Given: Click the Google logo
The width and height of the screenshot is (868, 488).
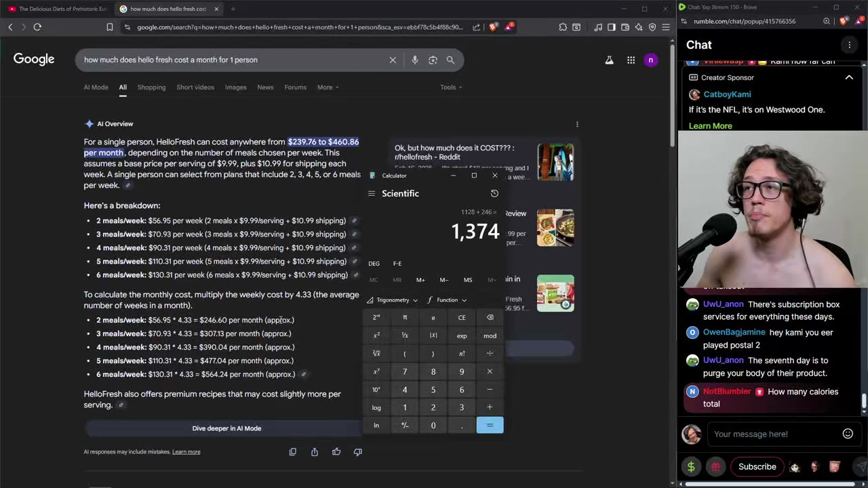Looking at the screenshot, I should point(34,60).
